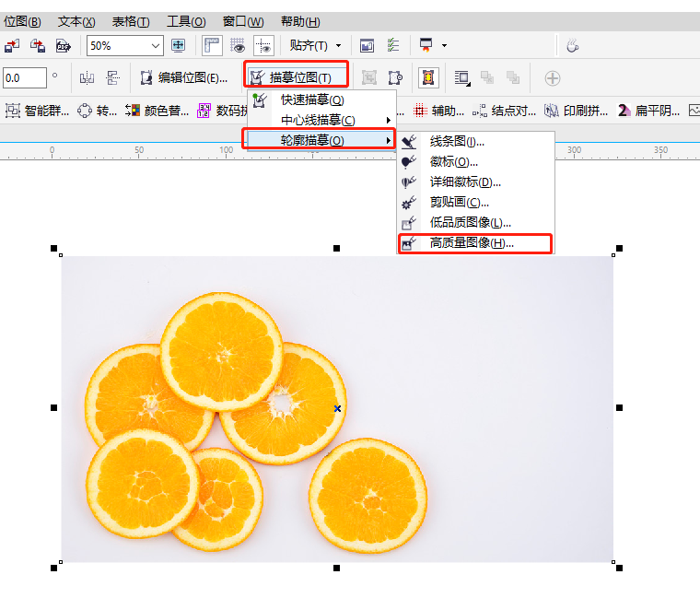Choose 高质量图像(H)... trace option

click(475, 243)
